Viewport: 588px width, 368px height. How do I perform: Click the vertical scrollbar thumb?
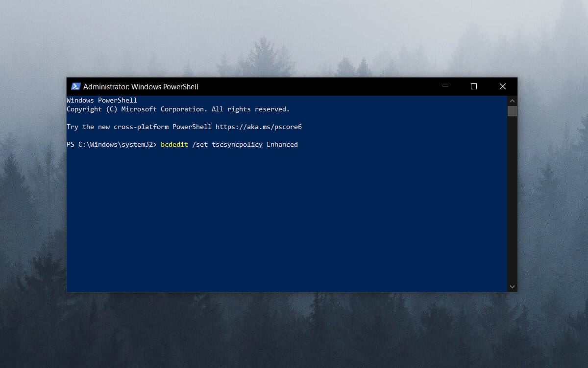coord(512,111)
